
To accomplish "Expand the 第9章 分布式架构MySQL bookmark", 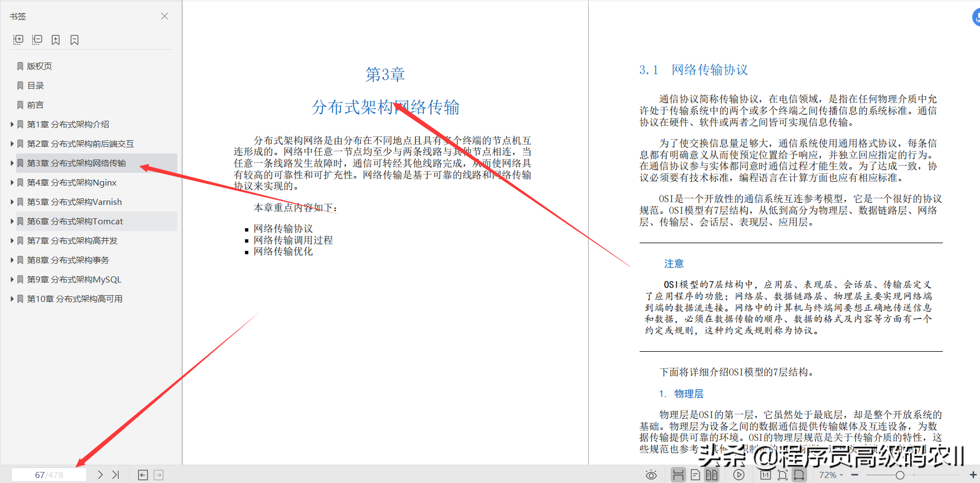I will [12, 279].
